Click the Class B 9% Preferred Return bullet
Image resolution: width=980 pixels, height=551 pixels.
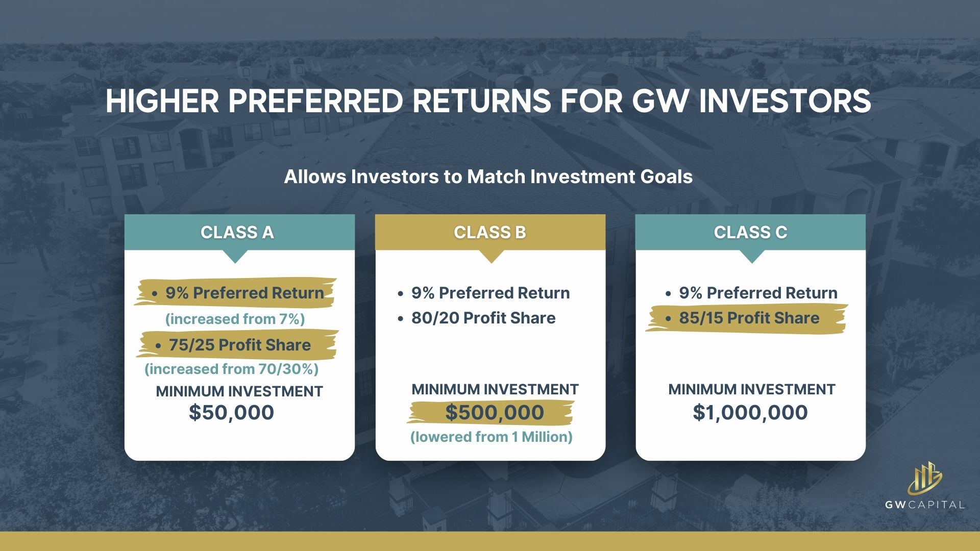pyautogui.click(x=490, y=293)
